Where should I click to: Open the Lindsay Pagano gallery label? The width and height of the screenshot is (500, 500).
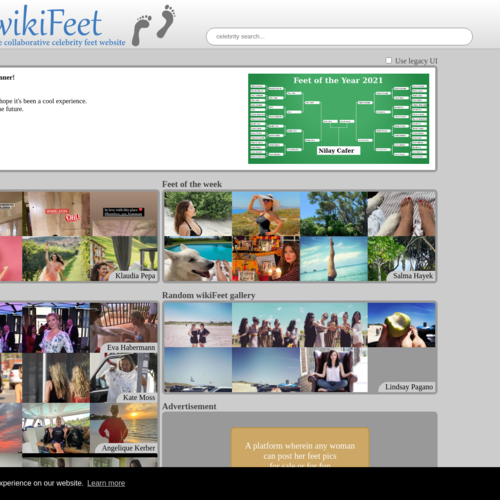409,387
